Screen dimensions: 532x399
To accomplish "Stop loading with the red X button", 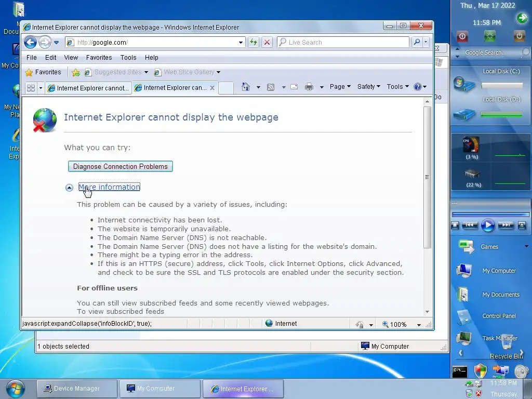I will tap(267, 42).
